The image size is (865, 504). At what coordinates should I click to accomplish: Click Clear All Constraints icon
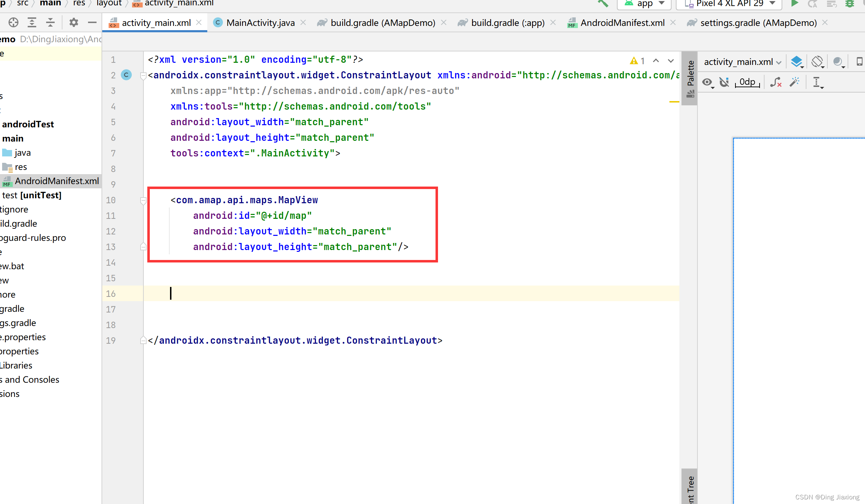[x=776, y=82]
